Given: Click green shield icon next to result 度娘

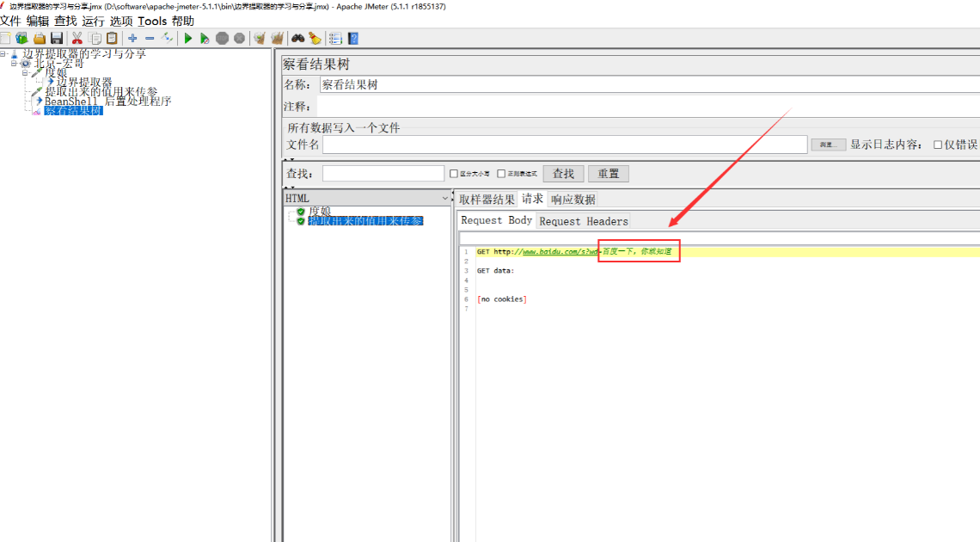Looking at the screenshot, I should click(301, 212).
